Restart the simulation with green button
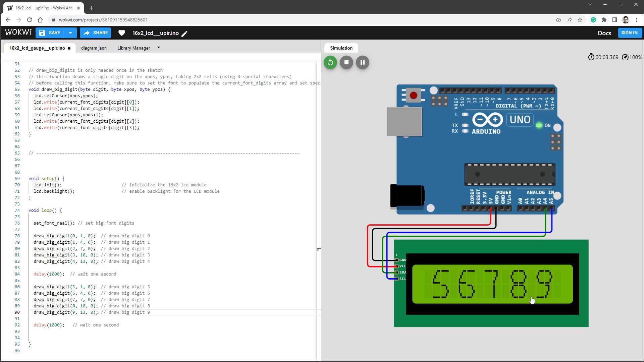Screen dimensions: 644x362 pos(330,62)
